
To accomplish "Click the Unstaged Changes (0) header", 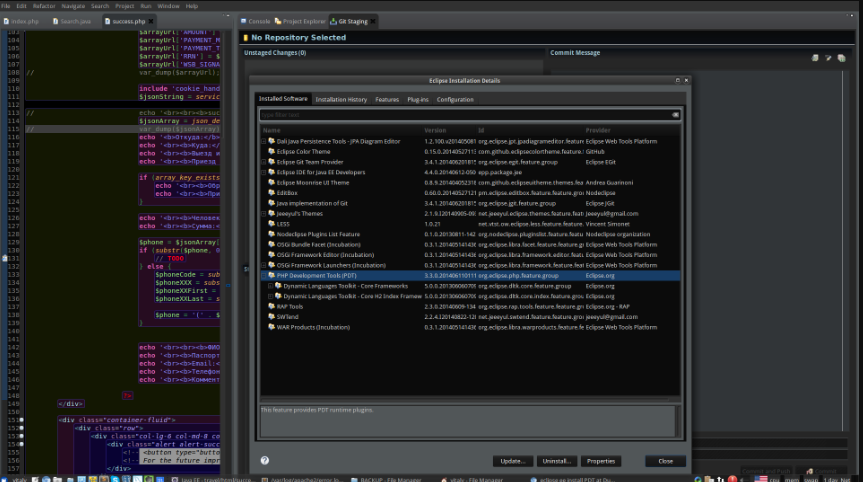I will tap(275, 53).
